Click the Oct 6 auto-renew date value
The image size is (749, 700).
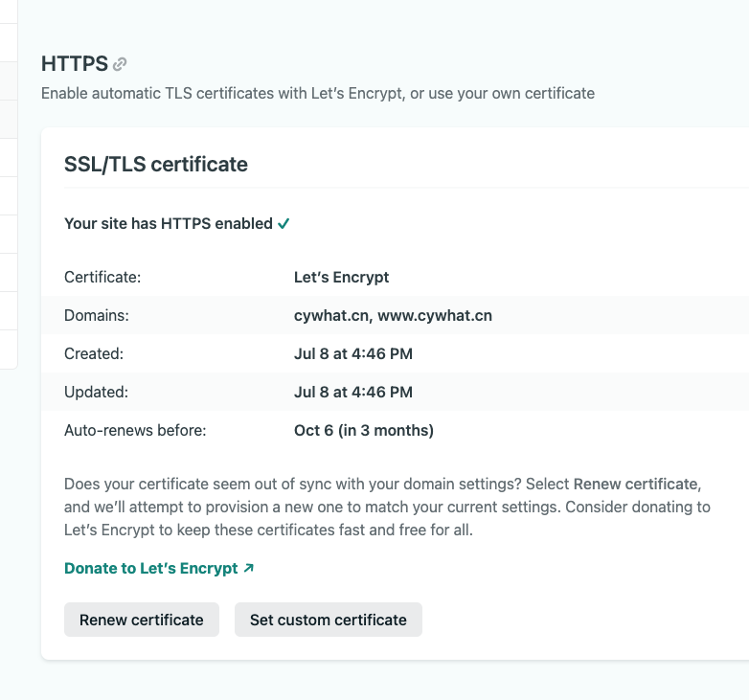coord(363,430)
